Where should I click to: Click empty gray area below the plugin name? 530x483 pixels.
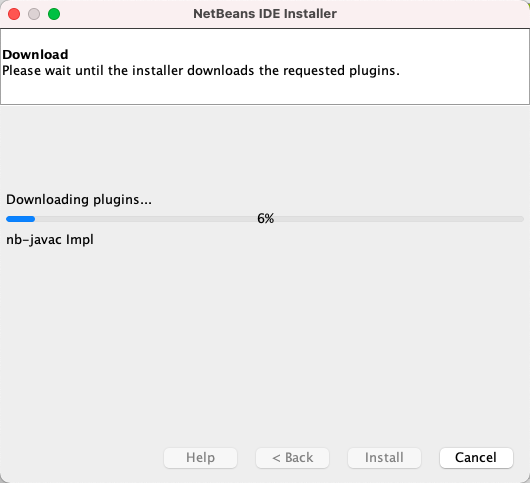pyautogui.click(x=264, y=338)
